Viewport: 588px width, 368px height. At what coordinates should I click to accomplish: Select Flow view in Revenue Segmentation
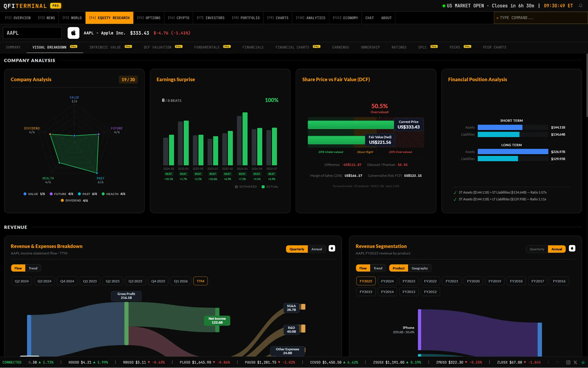click(363, 268)
